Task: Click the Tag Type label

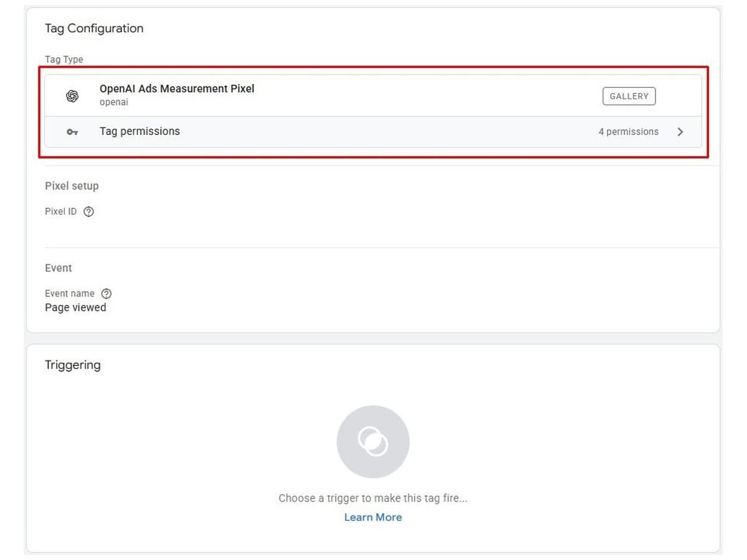Action: point(63,60)
